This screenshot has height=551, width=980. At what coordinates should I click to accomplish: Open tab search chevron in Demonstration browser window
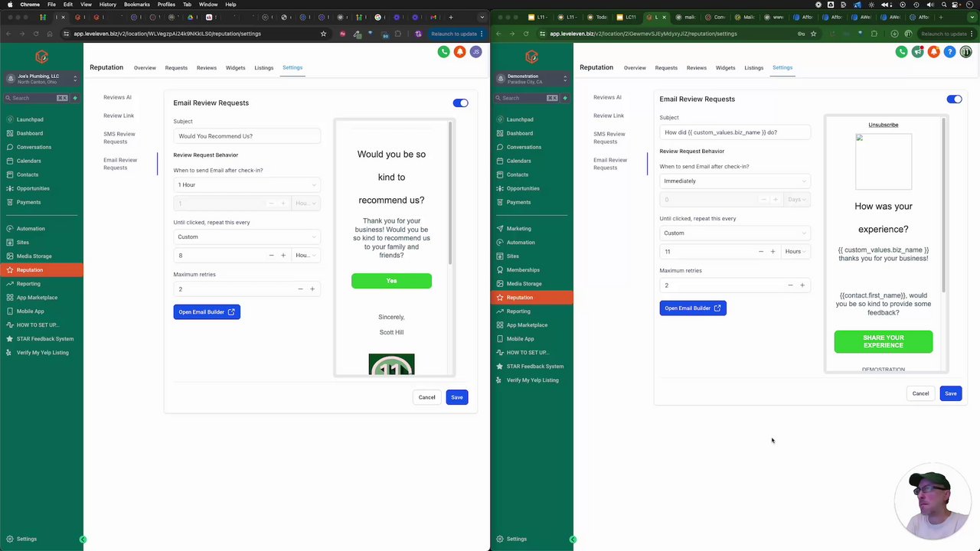972,17
